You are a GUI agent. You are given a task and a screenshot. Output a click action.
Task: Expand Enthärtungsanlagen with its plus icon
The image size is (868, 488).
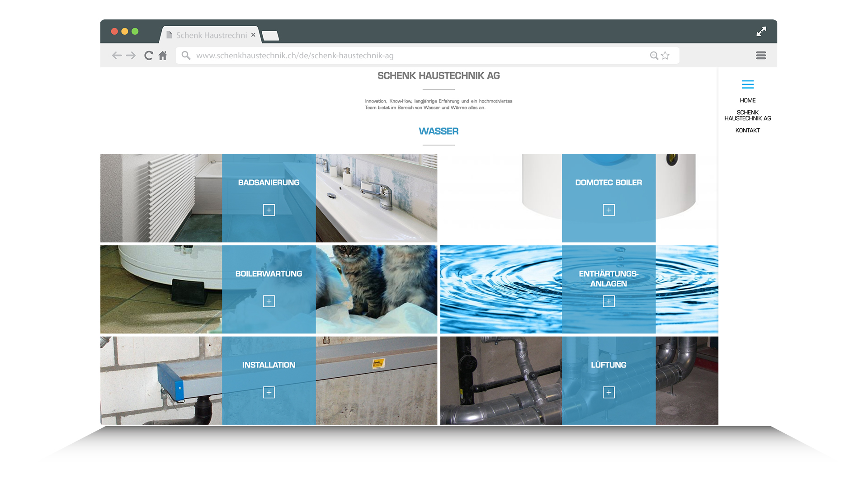(609, 301)
